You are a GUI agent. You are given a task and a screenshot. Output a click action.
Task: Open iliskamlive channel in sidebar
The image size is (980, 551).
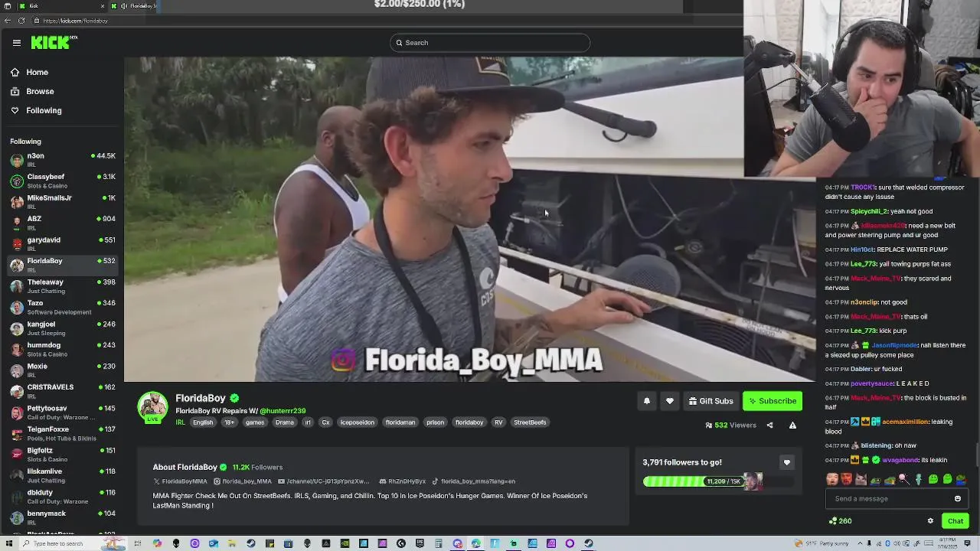point(62,475)
